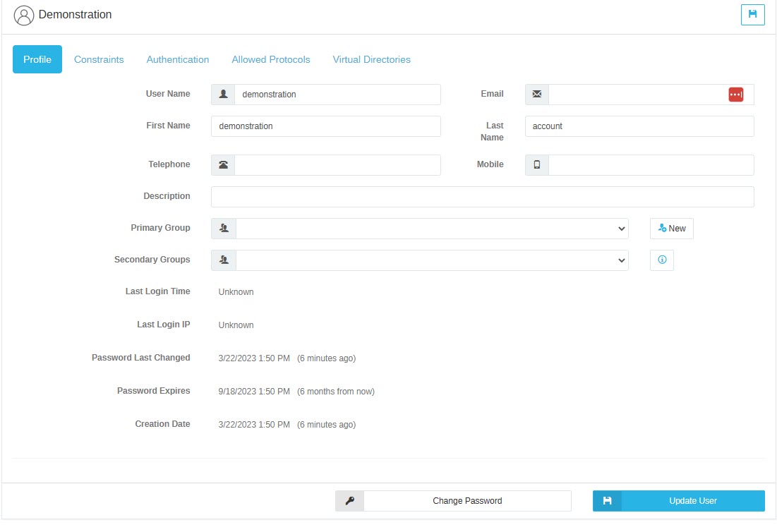The height and width of the screenshot is (532, 777).
Task: Focus the First Name field
Action: point(326,126)
